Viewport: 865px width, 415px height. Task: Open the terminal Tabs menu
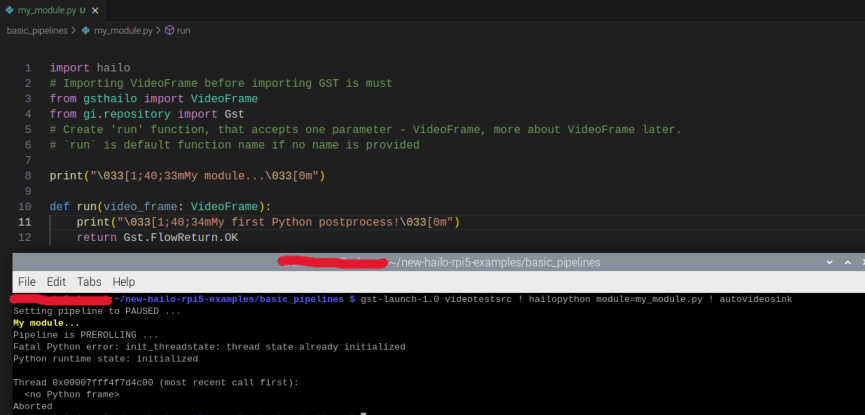[89, 282]
